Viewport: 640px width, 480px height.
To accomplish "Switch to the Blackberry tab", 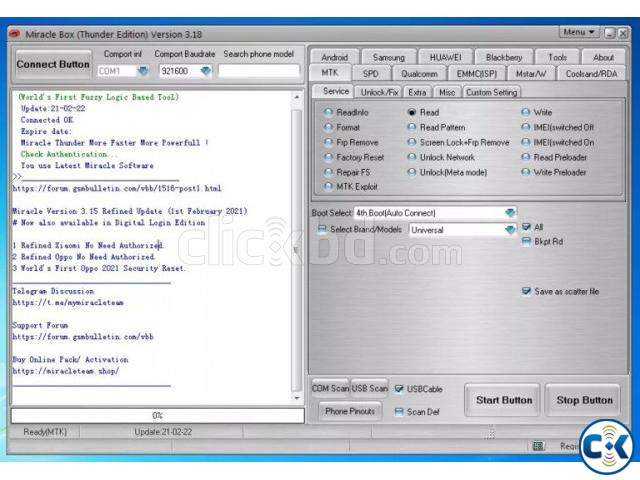I will pyautogui.click(x=504, y=58).
